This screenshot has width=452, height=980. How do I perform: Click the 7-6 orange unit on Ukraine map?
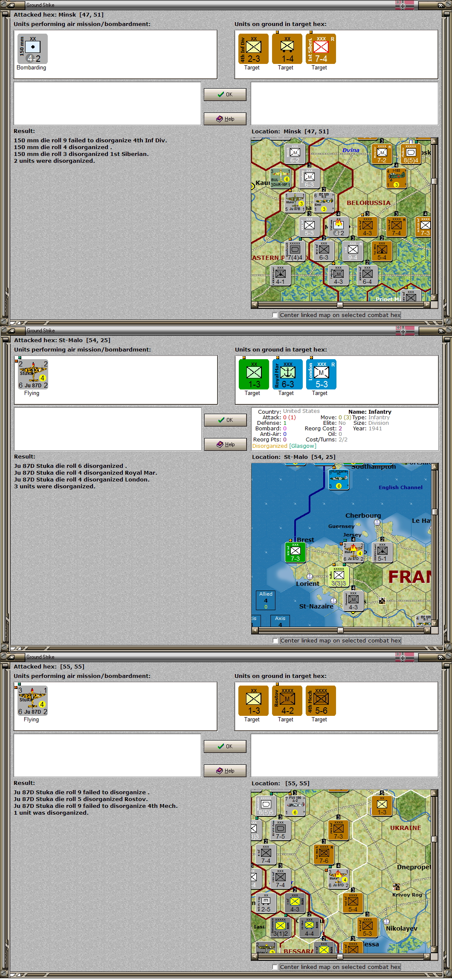coord(324,854)
